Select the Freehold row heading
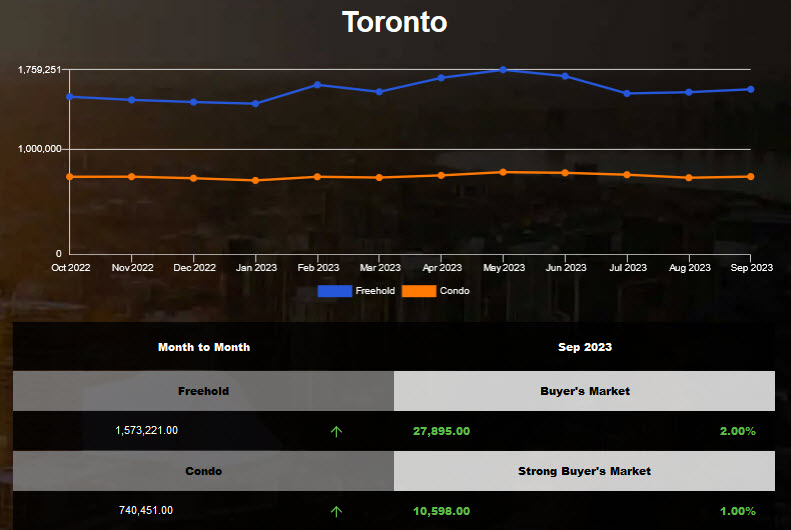Image resolution: width=791 pixels, height=530 pixels. [204, 391]
